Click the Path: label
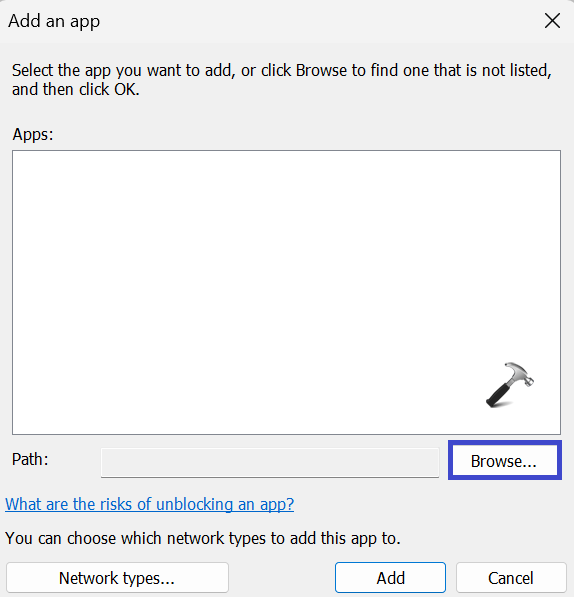574x597 pixels. [30, 459]
